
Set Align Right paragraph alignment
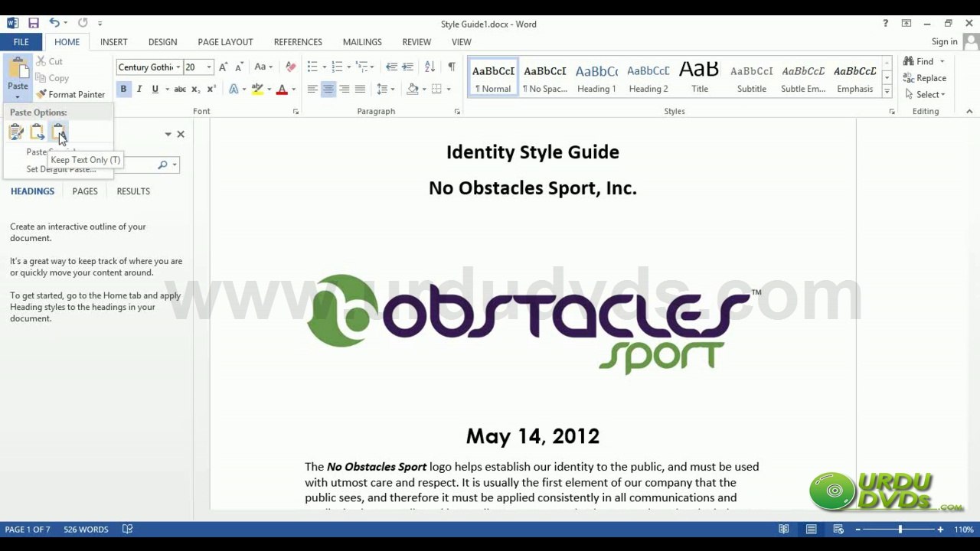coord(345,90)
